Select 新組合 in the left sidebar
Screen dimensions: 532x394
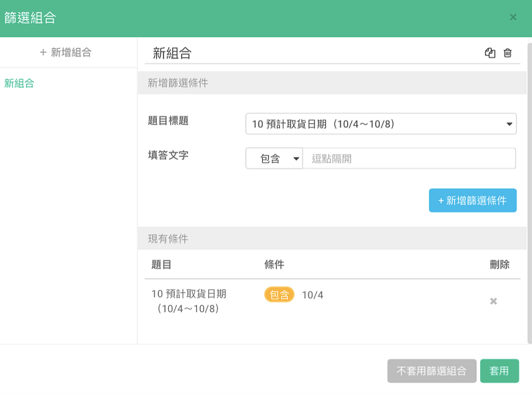click(x=19, y=83)
